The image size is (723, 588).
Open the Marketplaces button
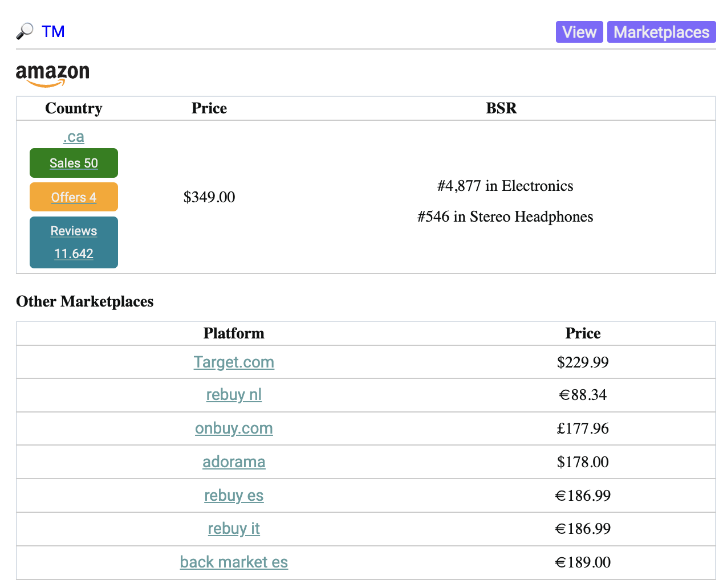click(661, 32)
